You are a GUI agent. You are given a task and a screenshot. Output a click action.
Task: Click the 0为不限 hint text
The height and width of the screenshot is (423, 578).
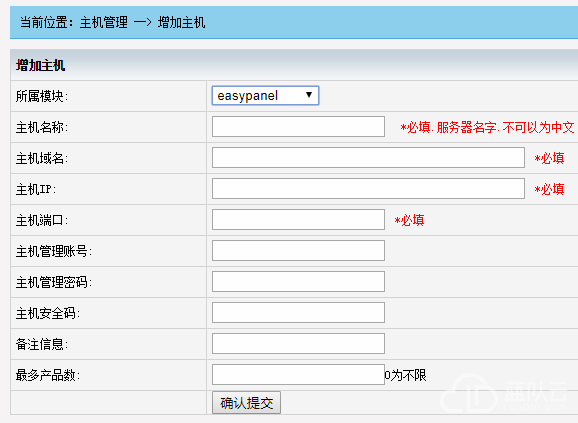[x=405, y=375]
